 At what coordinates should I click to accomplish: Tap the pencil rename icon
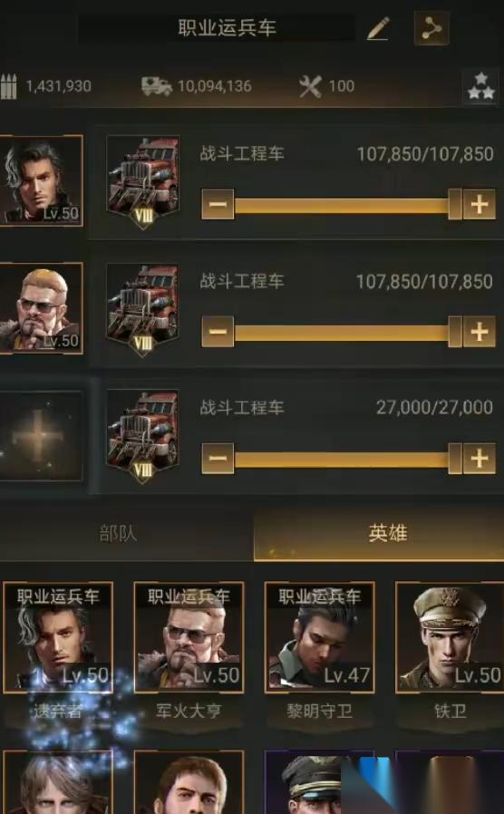coord(378,28)
